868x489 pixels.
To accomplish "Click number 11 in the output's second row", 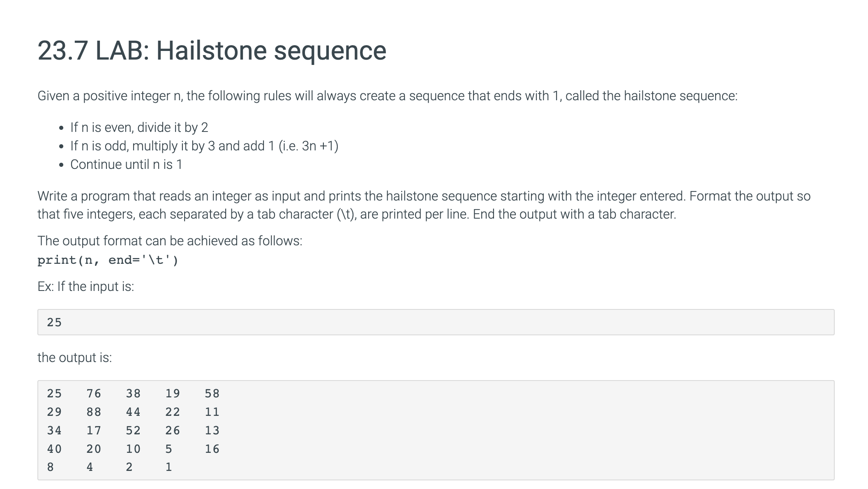I will tap(212, 412).
